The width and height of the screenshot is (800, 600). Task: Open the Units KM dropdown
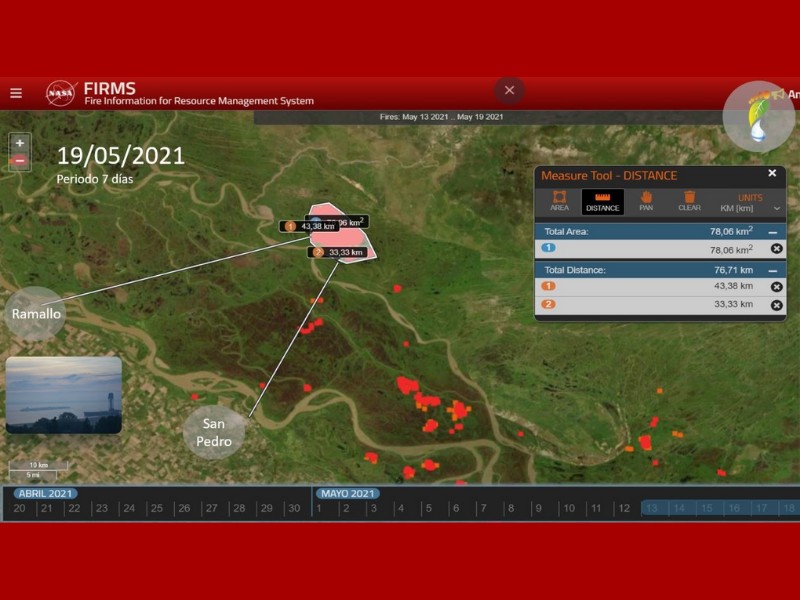pos(750,203)
